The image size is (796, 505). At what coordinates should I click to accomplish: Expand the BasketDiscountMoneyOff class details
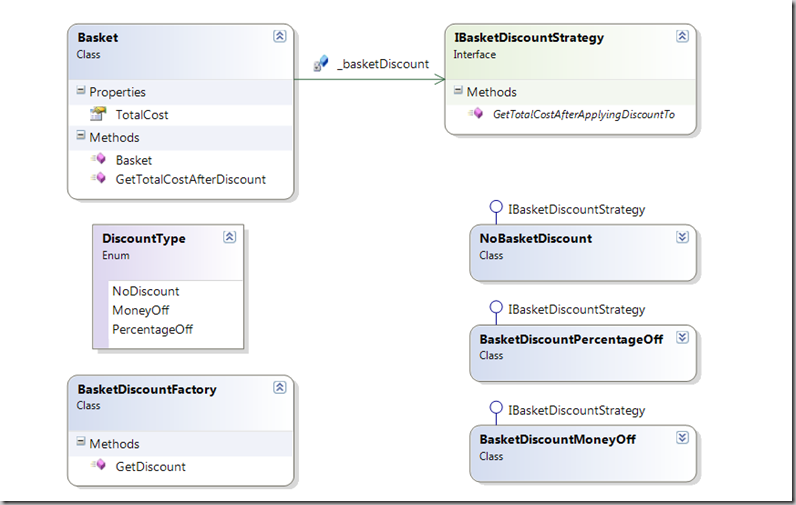click(682, 439)
